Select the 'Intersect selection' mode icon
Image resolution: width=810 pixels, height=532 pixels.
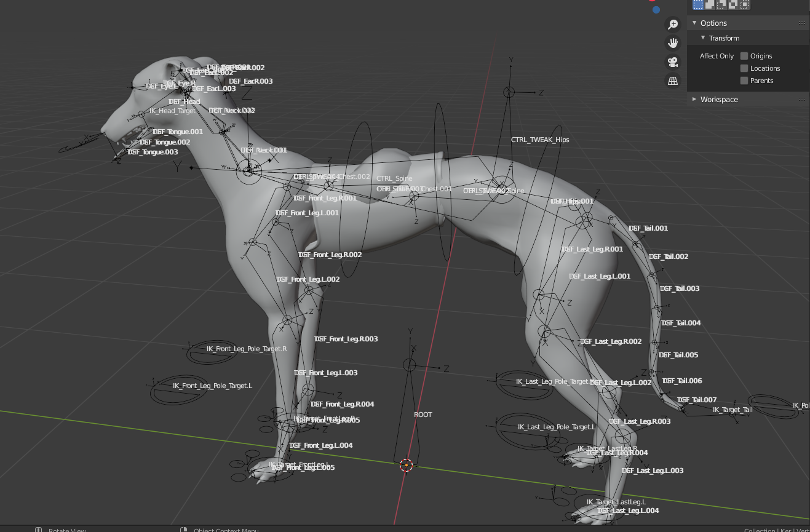pos(745,4)
